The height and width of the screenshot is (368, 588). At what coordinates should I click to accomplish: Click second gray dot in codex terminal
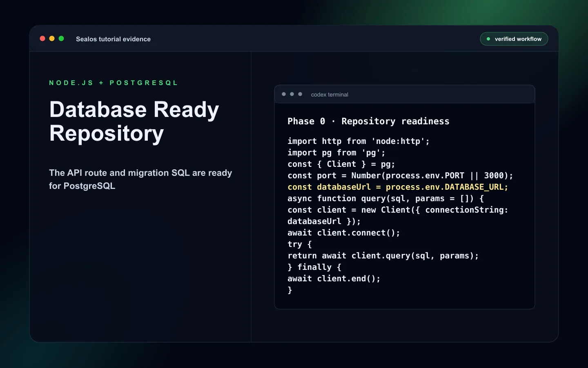[x=292, y=94]
